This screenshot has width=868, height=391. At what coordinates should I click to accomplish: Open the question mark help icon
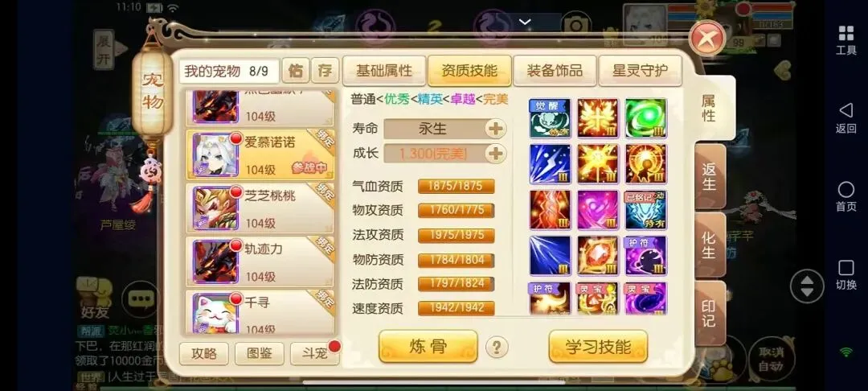pyautogui.click(x=497, y=348)
